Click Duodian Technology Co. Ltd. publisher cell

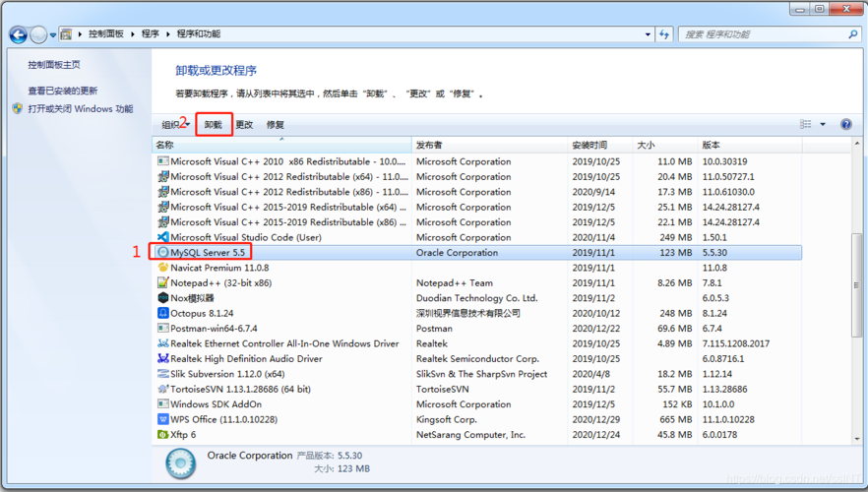pos(476,298)
